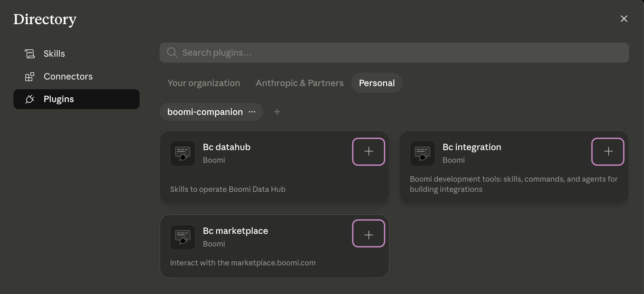Screen dimensions: 644x294
Task: Install the Bc integration plugin
Action: pyautogui.click(x=608, y=151)
